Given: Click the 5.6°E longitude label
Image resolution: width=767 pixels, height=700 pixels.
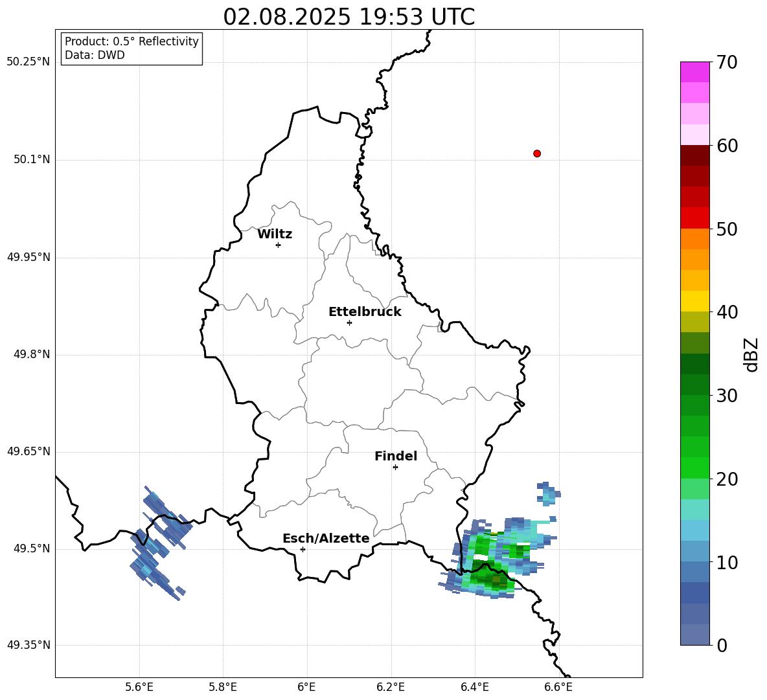Looking at the screenshot, I should click(139, 687).
